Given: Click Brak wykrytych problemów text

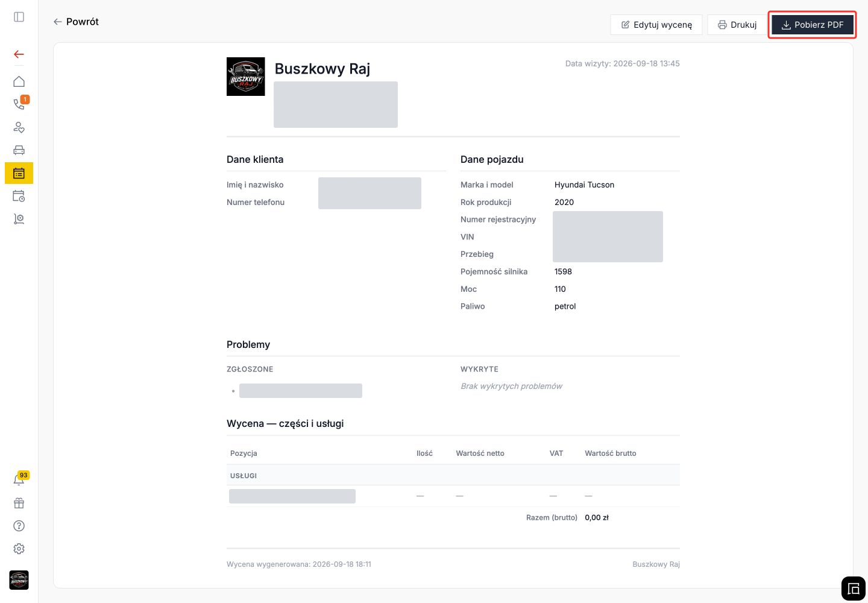Looking at the screenshot, I should pyautogui.click(x=511, y=387).
